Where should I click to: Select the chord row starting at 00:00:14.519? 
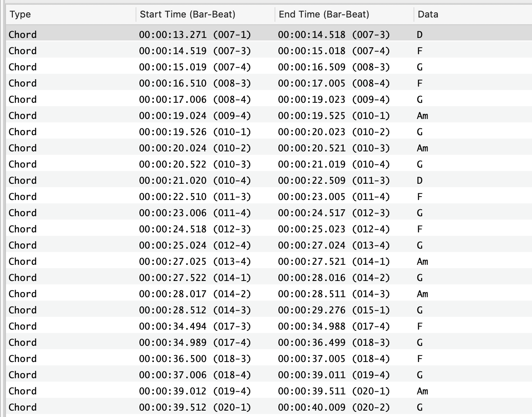269,51
